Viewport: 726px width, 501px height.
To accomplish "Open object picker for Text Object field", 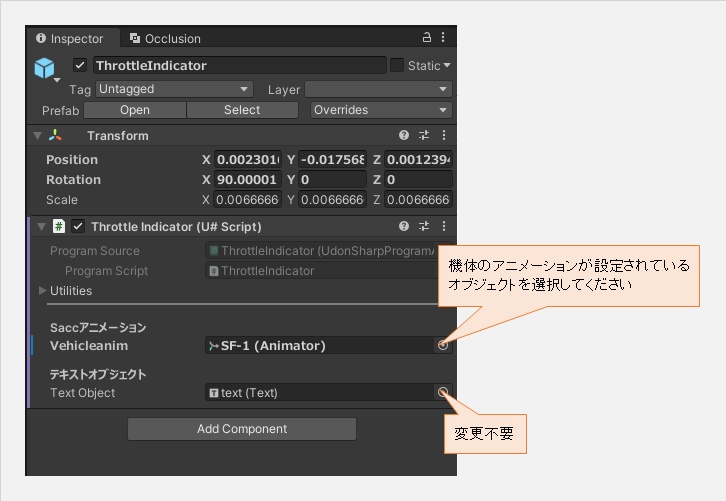I will point(443,393).
